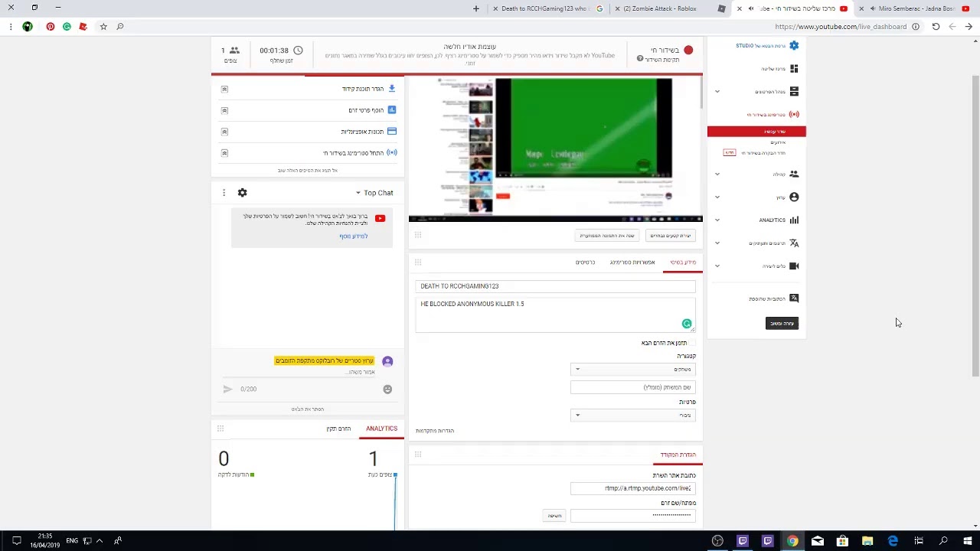Viewport: 980px width, 551px height.
Task: Open the video camera create icon
Action: click(794, 266)
